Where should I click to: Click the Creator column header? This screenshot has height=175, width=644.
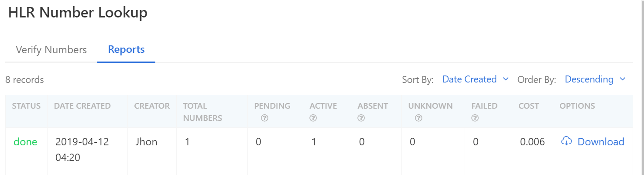click(152, 106)
